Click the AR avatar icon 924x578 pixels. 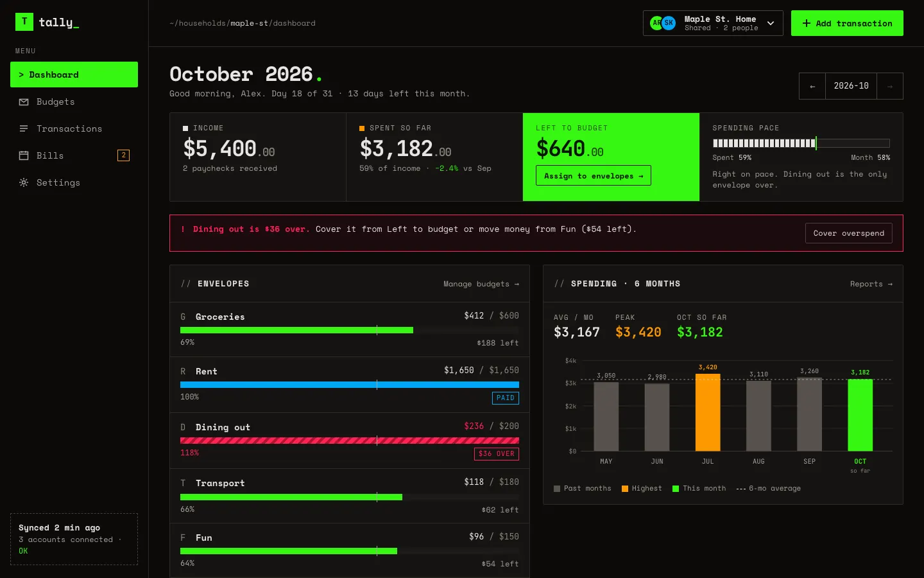pyautogui.click(x=656, y=23)
